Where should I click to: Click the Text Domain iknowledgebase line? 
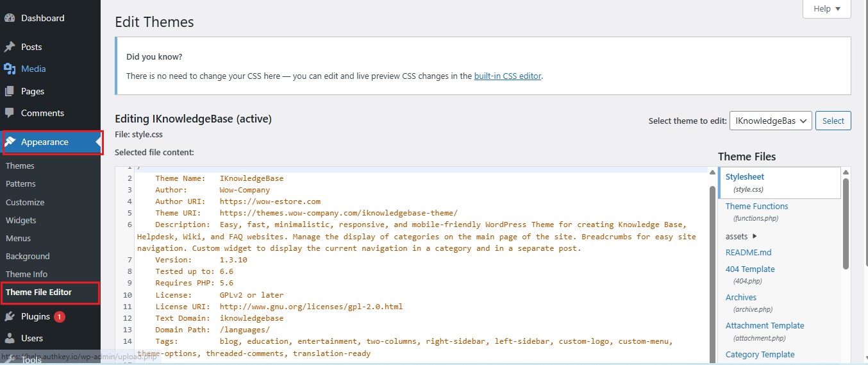coord(219,318)
